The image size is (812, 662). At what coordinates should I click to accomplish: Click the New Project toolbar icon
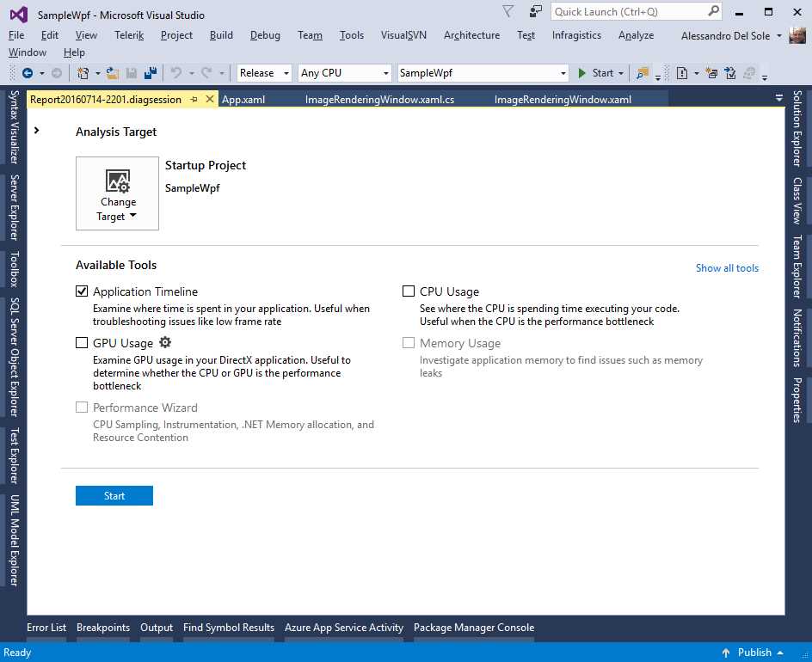83,73
